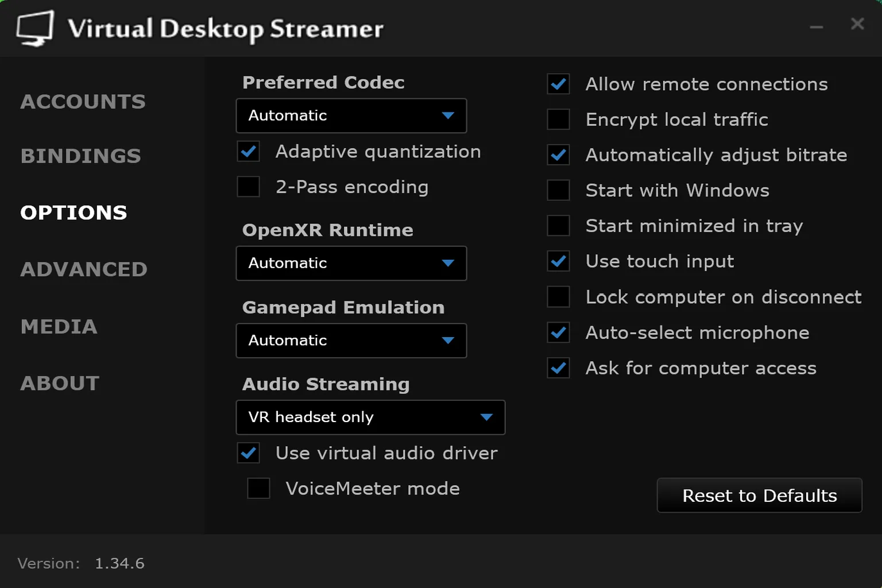View the ABOUT page
The height and width of the screenshot is (588, 882).
click(60, 383)
